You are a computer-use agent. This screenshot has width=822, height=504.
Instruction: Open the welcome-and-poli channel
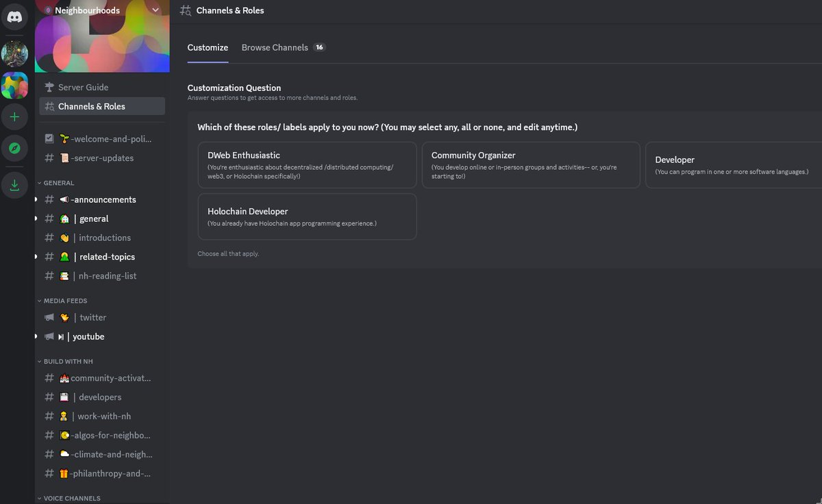tap(102, 139)
